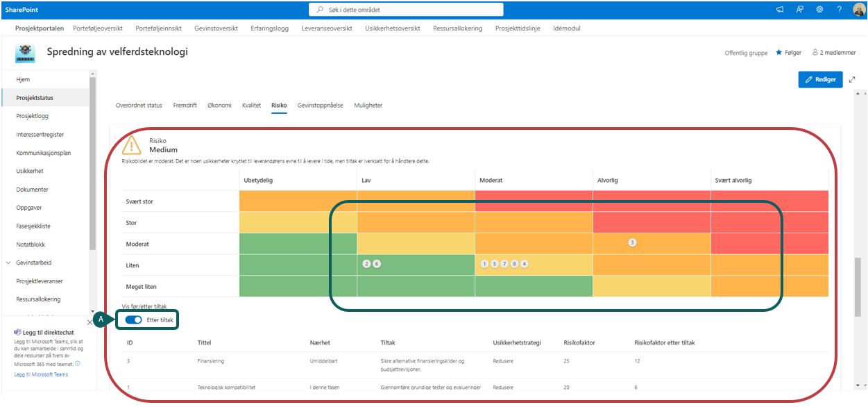This screenshot has height=407, width=868.
Task: Open Usikkerhetsoversikt in the top navigation
Action: (x=393, y=28)
